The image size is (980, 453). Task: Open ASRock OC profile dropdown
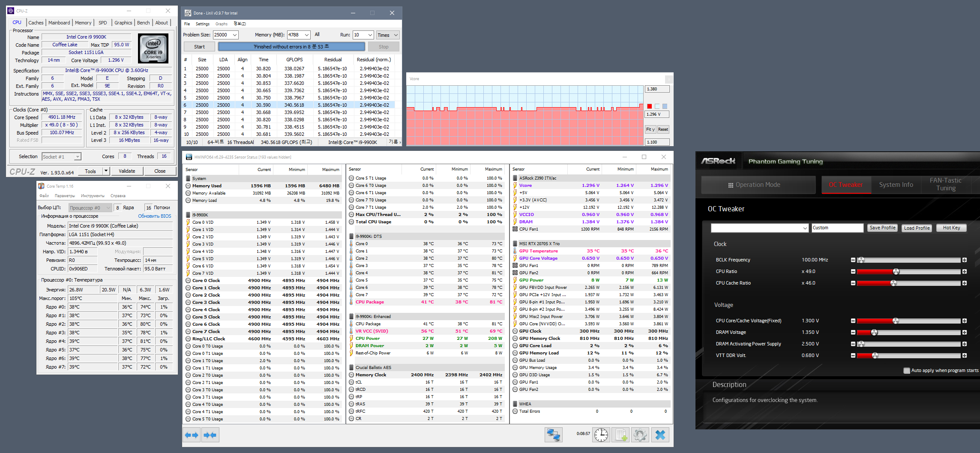(760, 228)
